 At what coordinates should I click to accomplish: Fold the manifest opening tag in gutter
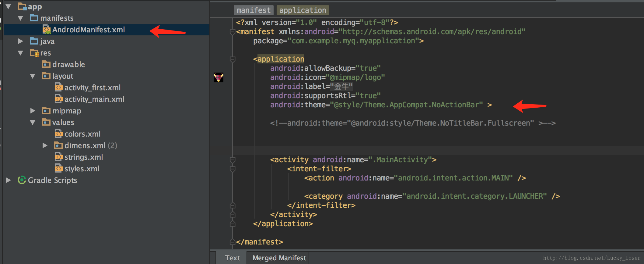[233, 32]
